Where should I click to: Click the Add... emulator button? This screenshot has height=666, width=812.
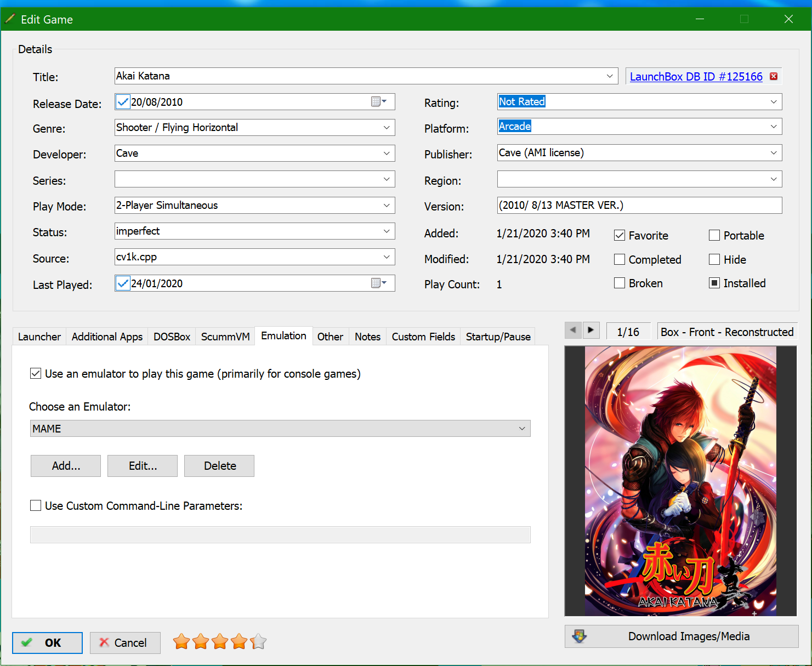tap(66, 466)
